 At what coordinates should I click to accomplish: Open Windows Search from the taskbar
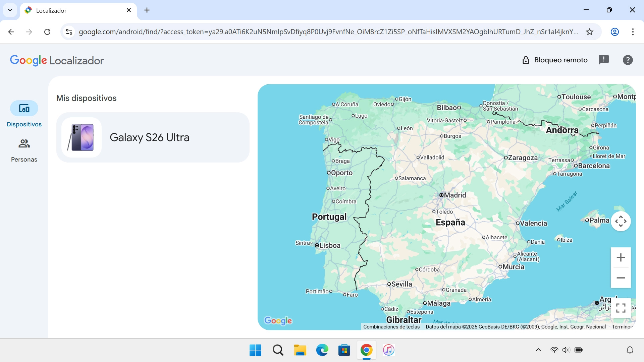[x=278, y=350]
